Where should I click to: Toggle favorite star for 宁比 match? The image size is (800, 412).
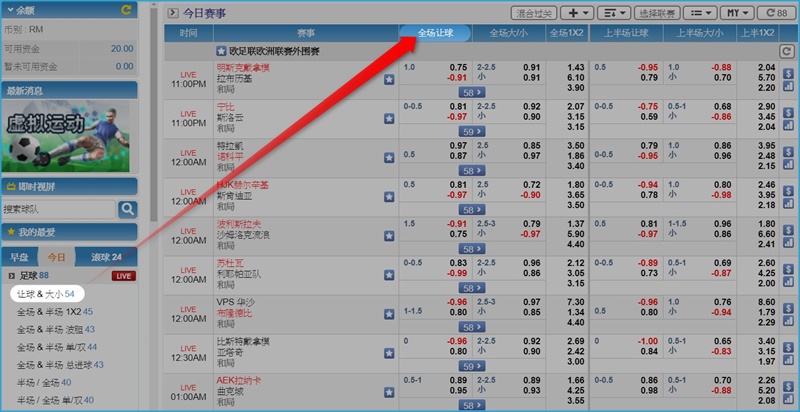coord(389,118)
